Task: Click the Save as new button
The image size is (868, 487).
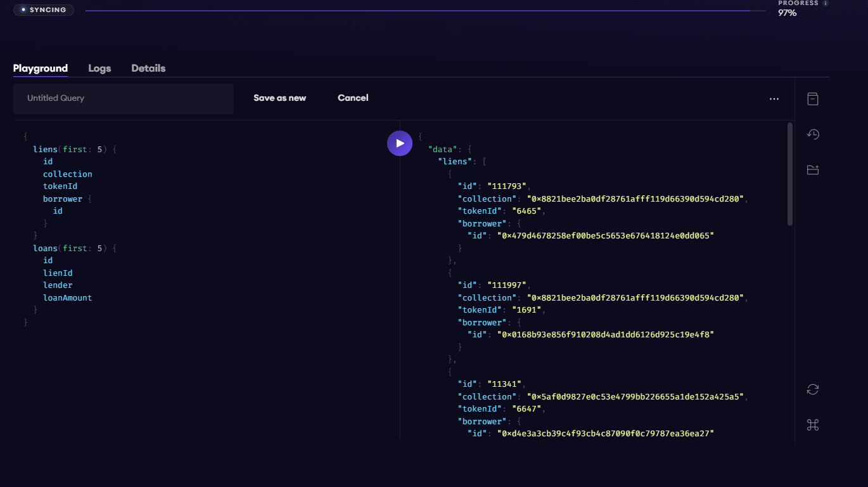Action: (x=279, y=98)
